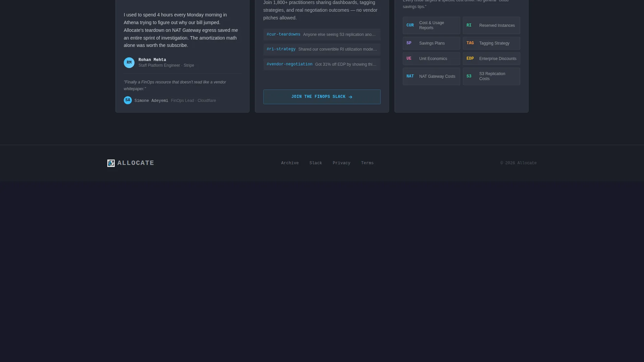Click the RM avatar for Rohan Mehta

[x=129, y=63]
